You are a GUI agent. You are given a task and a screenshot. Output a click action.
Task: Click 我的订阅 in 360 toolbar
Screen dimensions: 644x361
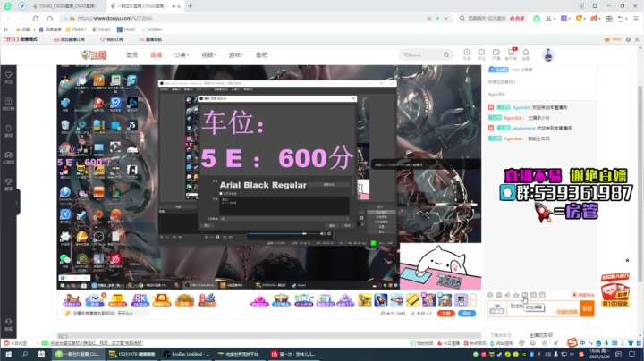click(112, 39)
